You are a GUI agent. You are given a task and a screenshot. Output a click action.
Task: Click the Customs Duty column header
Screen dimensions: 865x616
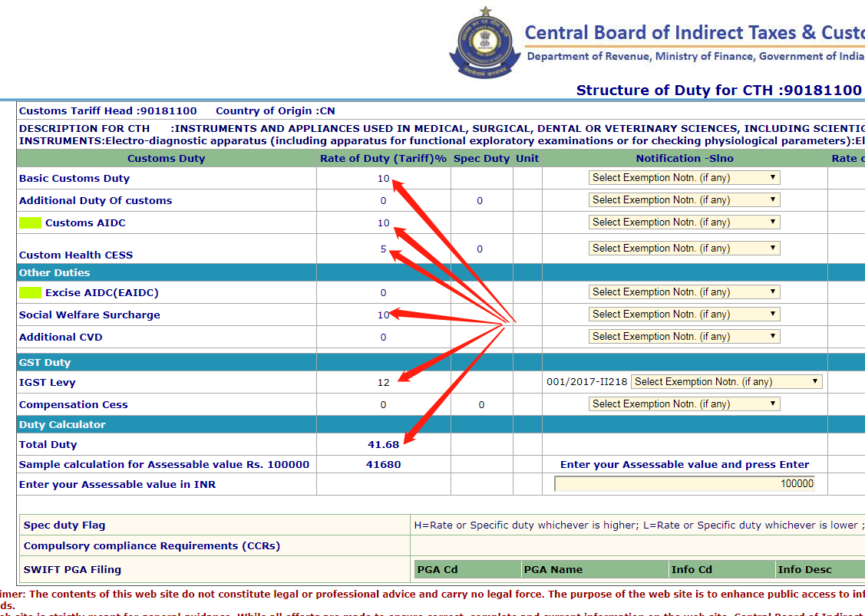click(x=166, y=158)
